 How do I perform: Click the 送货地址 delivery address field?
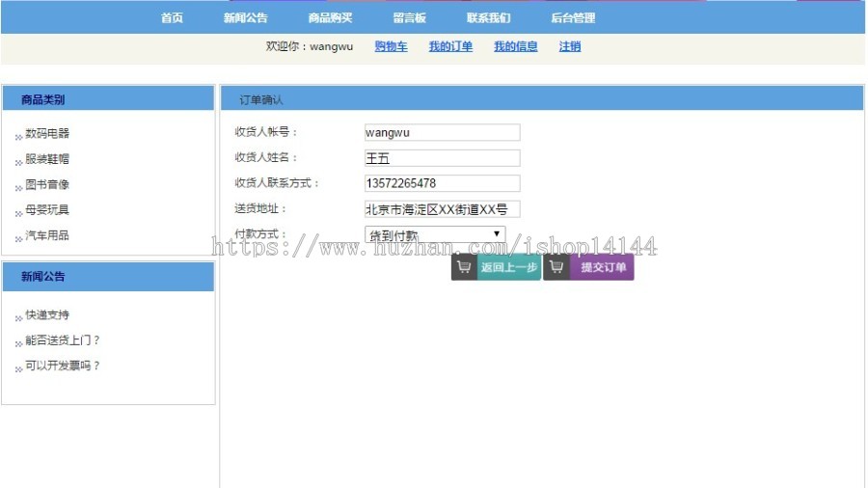(443, 209)
